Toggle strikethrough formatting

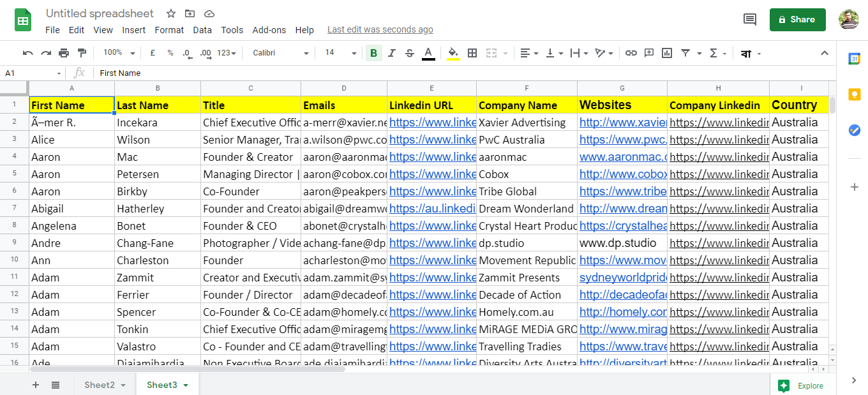409,53
